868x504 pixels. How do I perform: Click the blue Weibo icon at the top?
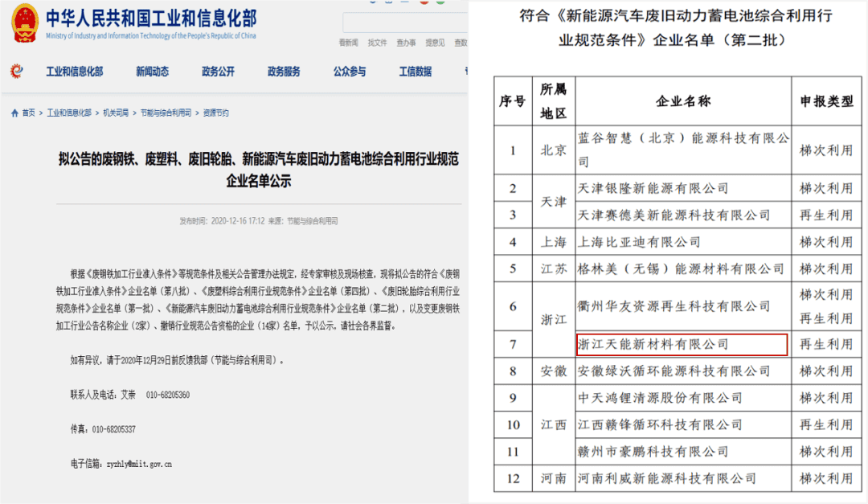click(372, 3)
